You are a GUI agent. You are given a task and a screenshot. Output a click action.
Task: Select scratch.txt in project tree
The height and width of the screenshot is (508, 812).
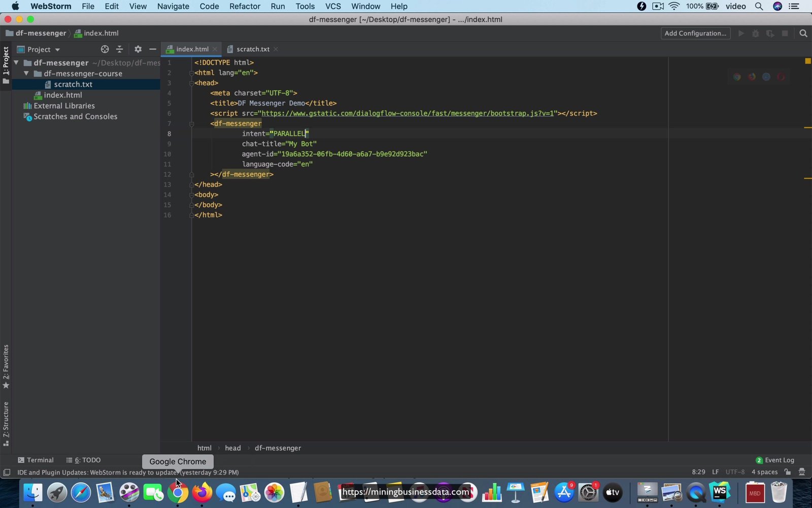click(x=73, y=84)
